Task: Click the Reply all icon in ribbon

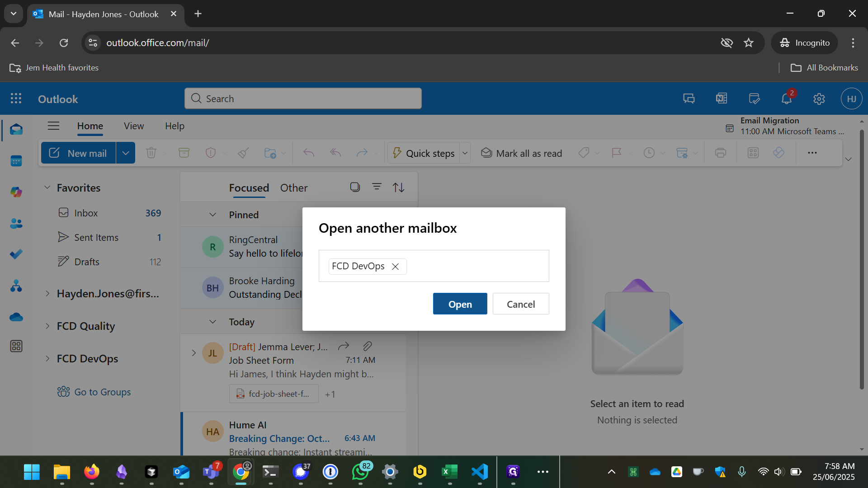Action: (335, 153)
